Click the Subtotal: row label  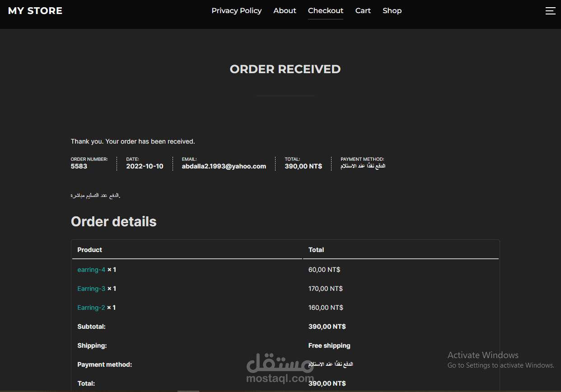coord(91,327)
